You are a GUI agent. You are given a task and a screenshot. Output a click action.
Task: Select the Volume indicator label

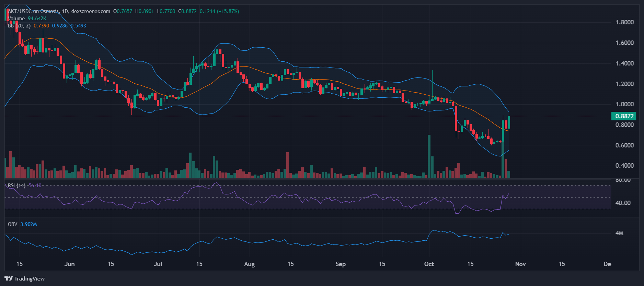click(16, 19)
